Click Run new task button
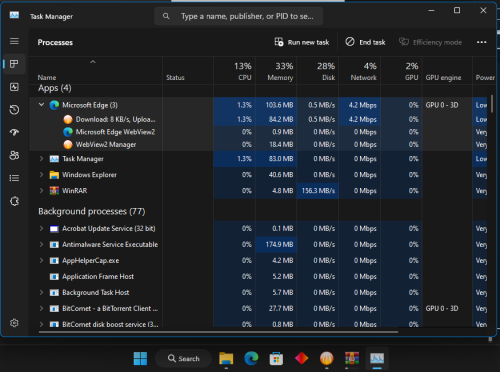Viewport: 500px width, 372px height. pyautogui.click(x=302, y=42)
